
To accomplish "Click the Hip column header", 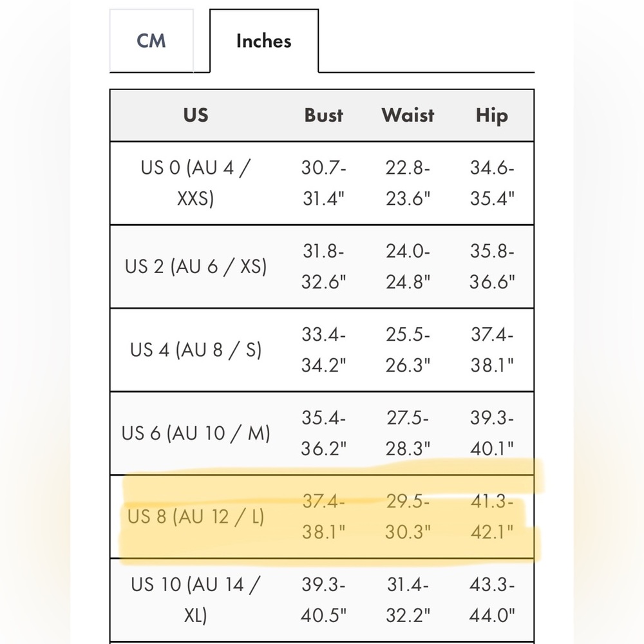I will tap(492, 116).
